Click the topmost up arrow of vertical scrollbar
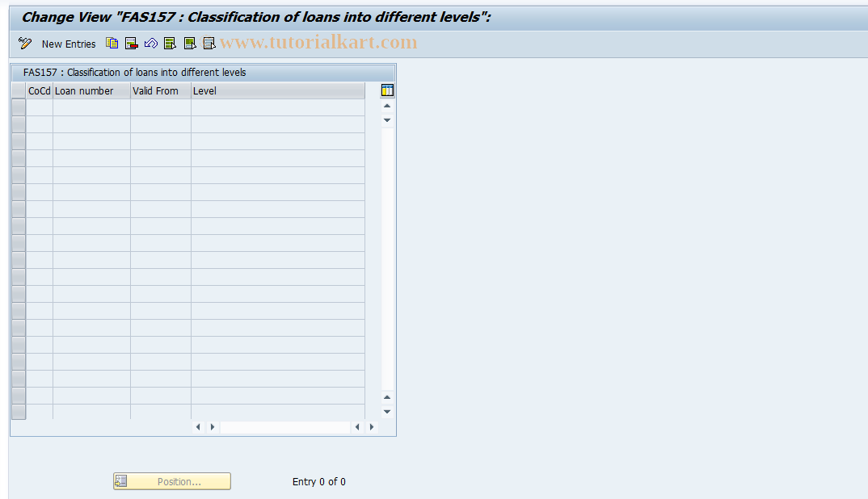 click(387, 106)
